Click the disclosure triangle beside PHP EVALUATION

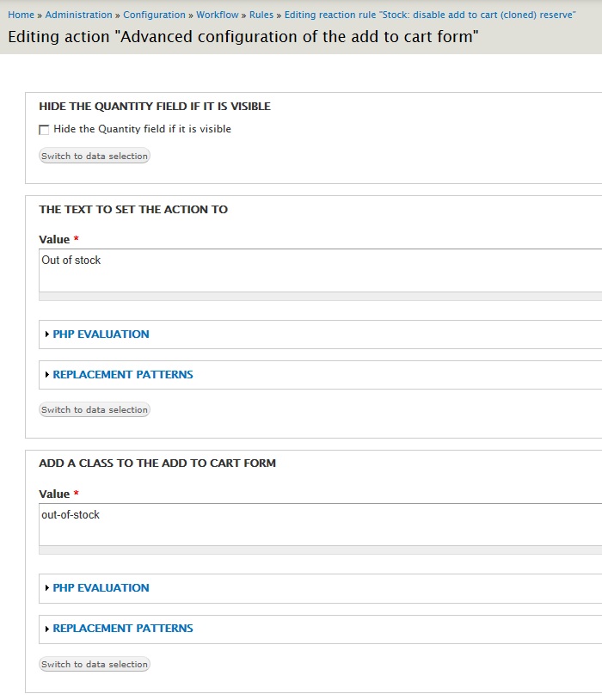coord(48,335)
